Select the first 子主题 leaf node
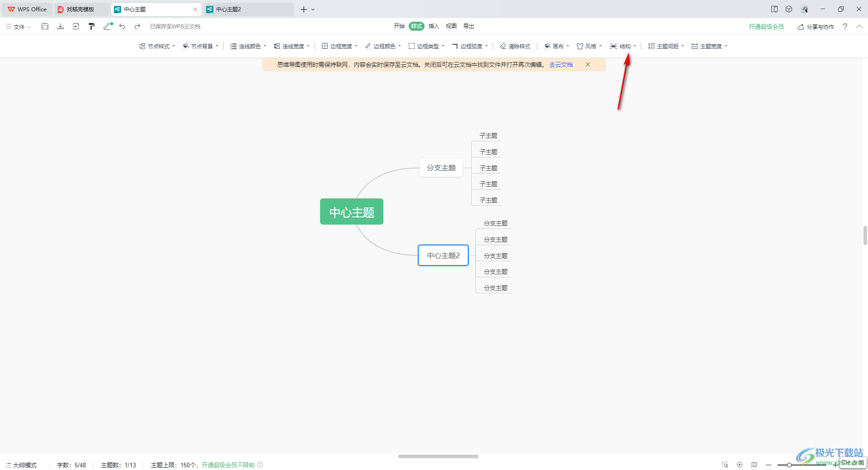Viewport: 868px width, 470px height. [x=488, y=136]
